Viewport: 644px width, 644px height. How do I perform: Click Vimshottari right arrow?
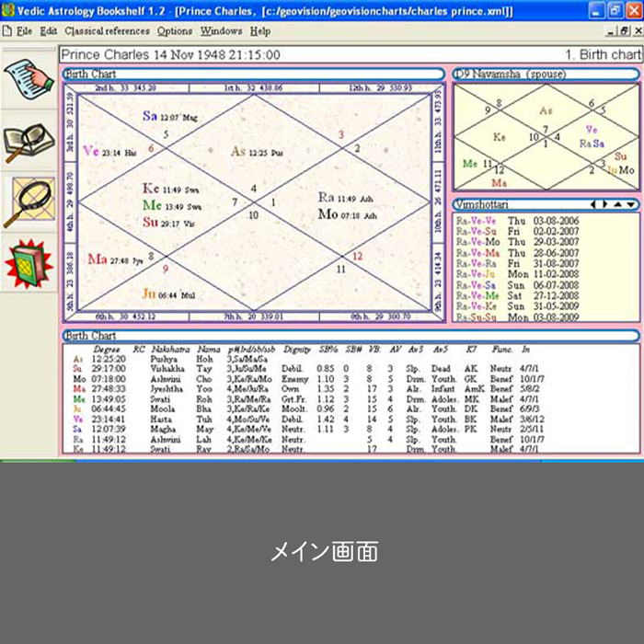(604, 204)
